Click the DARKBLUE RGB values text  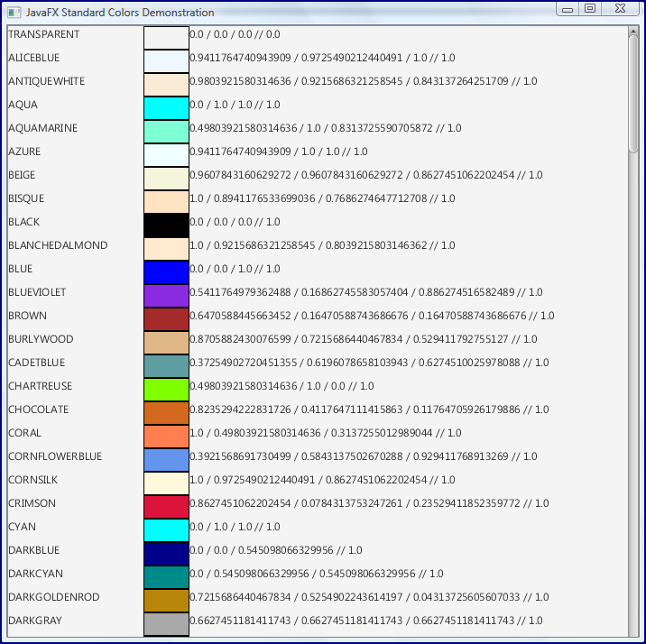[275, 550]
